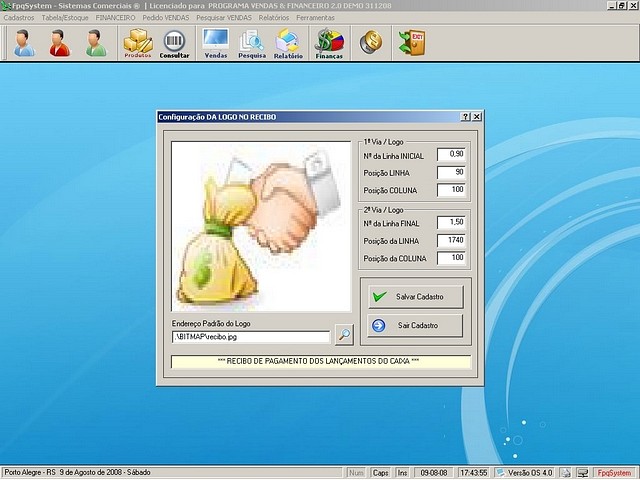Click the blue-shirt user icon in toolbar
640x480 pixels.
tap(24, 43)
